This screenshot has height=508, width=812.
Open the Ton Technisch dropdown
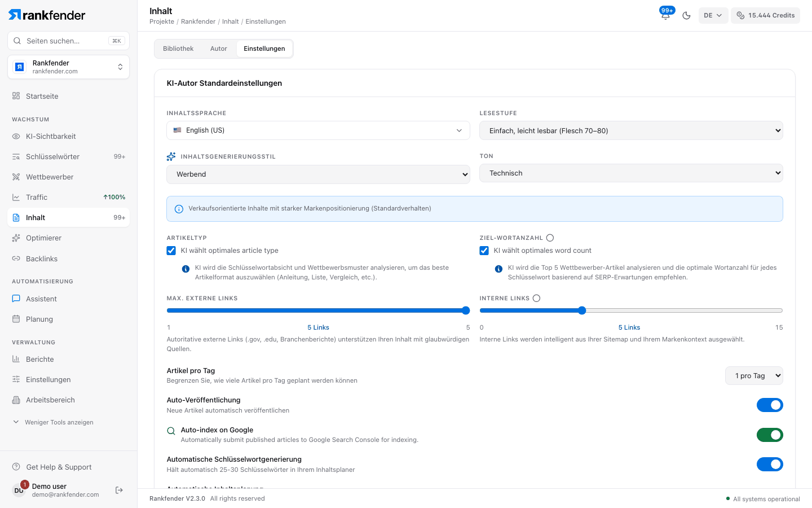click(x=631, y=173)
